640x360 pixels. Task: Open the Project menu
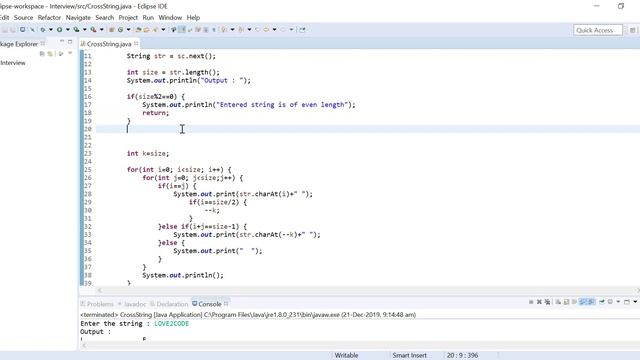(128, 18)
